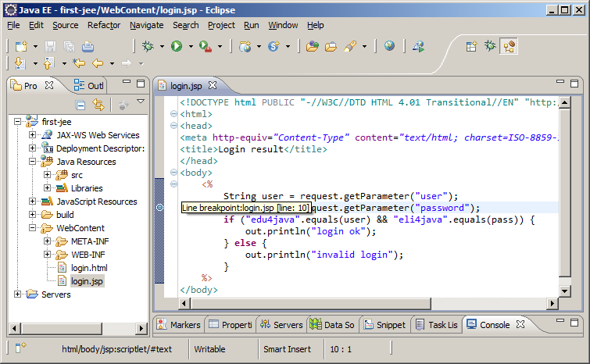Switch to the Debug perspective icon
The width and height of the screenshot is (590, 364).
point(490,46)
